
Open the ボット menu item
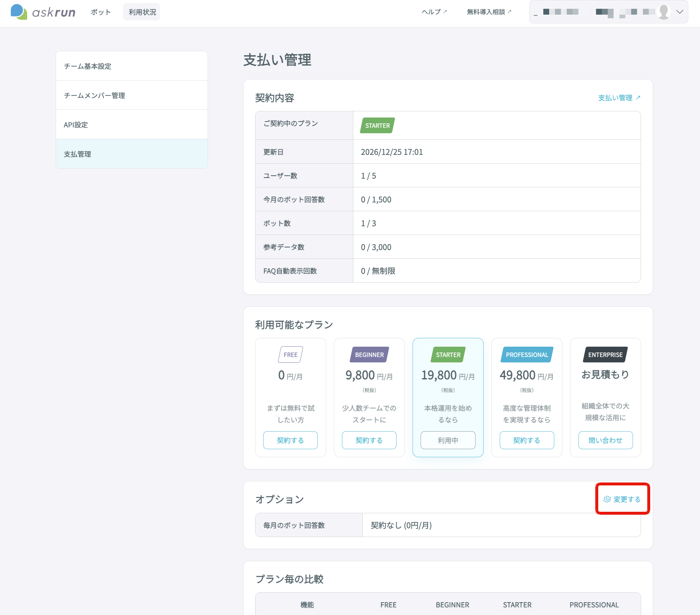(101, 12)
